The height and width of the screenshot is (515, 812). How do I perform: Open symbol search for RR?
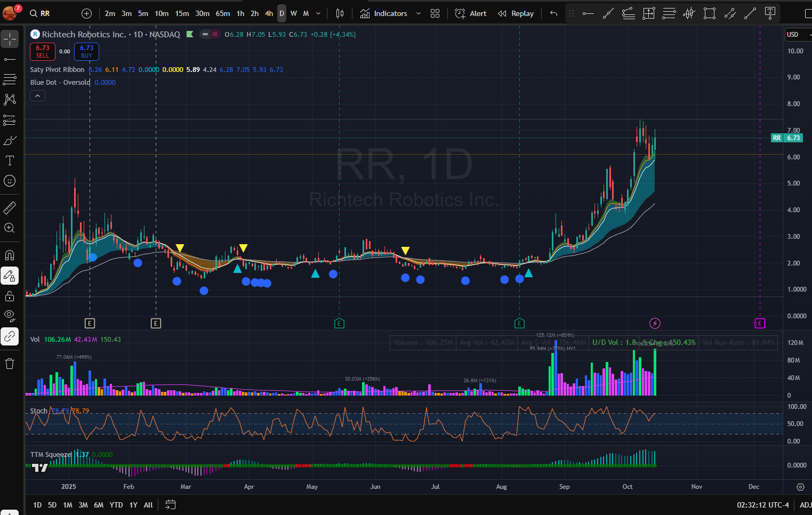pyautogui.click(x=40, y=13)
